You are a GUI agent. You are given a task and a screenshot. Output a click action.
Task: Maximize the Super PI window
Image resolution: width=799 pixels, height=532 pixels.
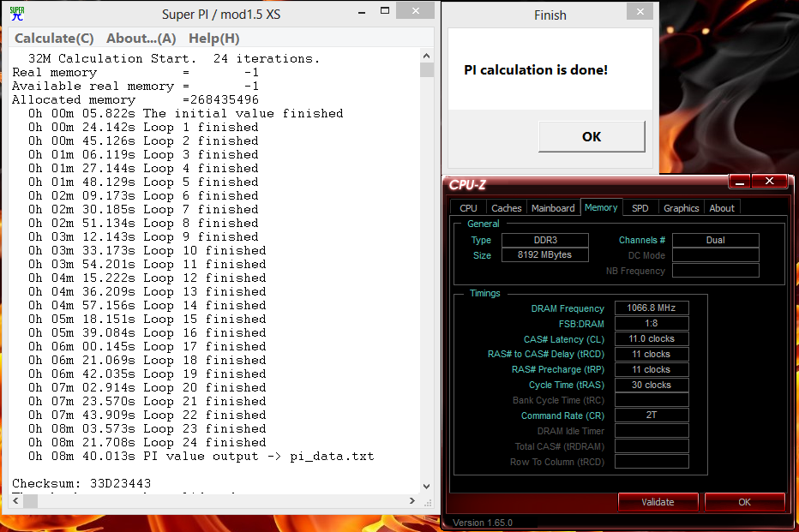tap(385, 11)
